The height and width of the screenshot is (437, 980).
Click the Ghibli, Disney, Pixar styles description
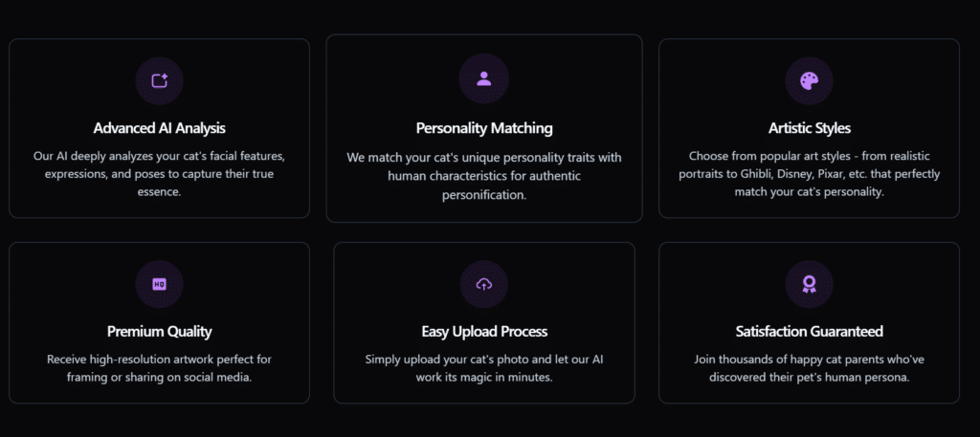coord(809,173)
